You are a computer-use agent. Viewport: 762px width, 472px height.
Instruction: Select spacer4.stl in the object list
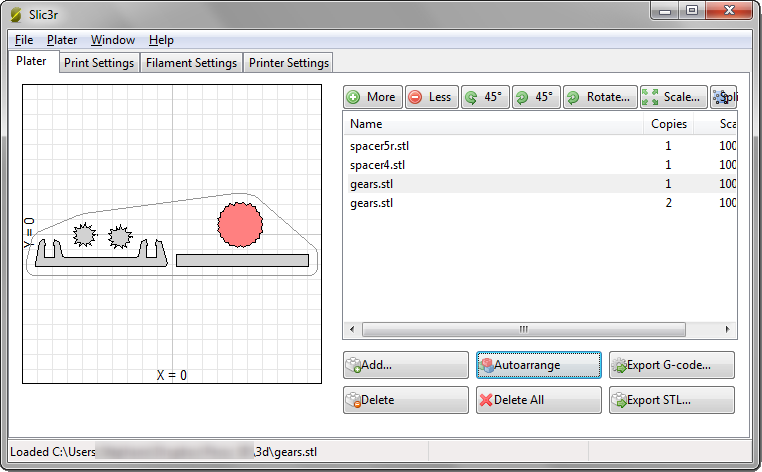(x=540, y=165)
